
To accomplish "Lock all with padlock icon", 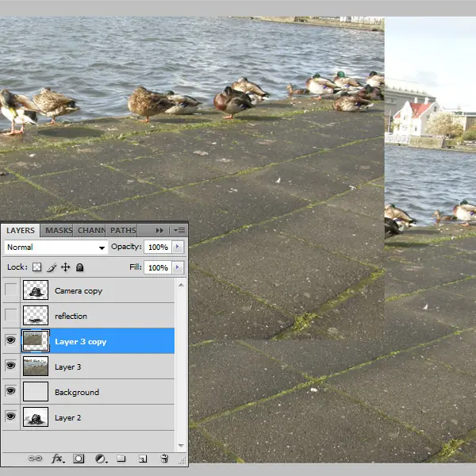I will 80,267.
